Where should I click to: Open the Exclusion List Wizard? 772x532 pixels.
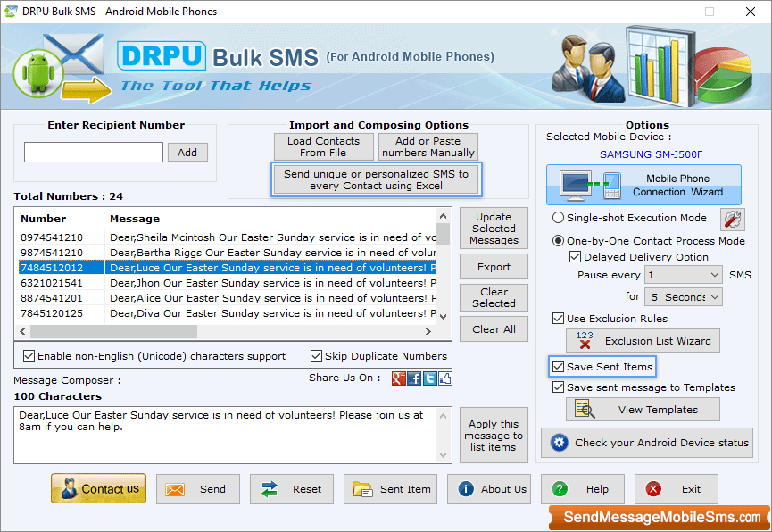(x=643, y=341)
